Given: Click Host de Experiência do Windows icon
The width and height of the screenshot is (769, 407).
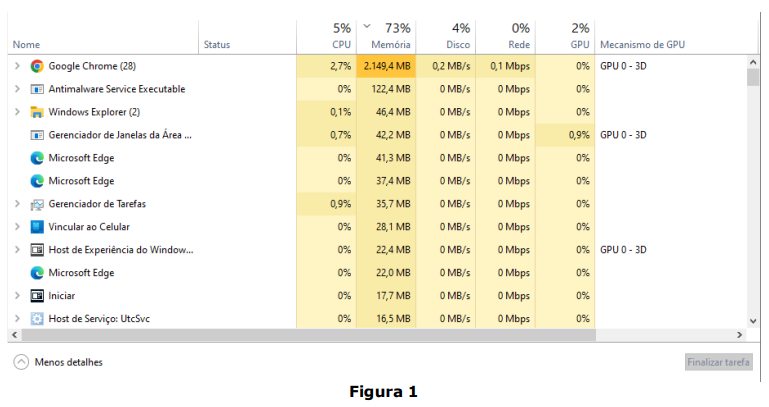Looking at the screenshot, I should (37, 250).
